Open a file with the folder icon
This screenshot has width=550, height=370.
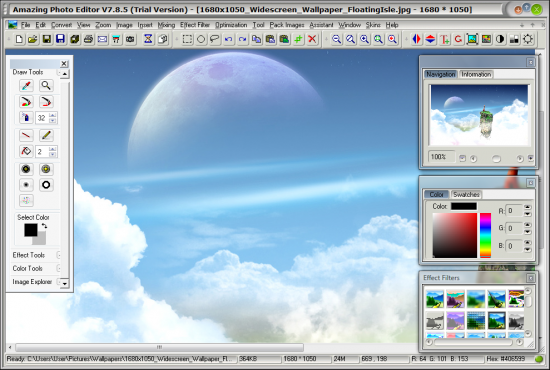coord(33,39)
